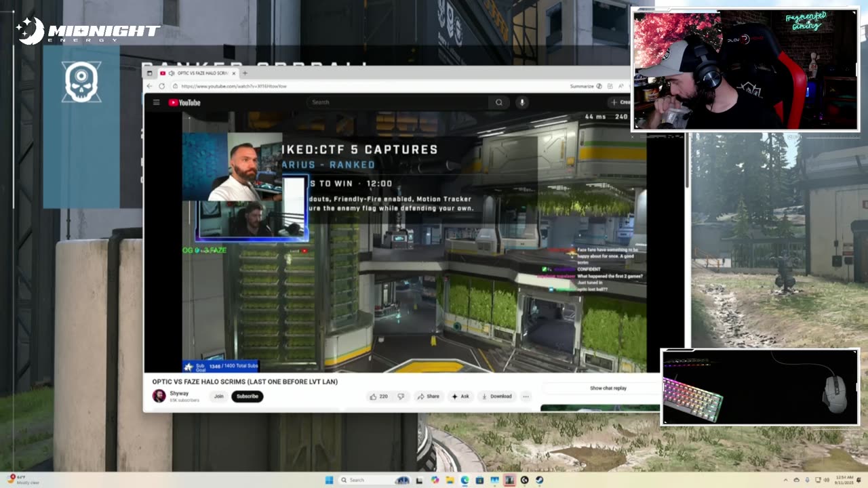Open the Shyway channel name link
The width and height of the screenshot is (868, 488).
[x=179, y=394]
